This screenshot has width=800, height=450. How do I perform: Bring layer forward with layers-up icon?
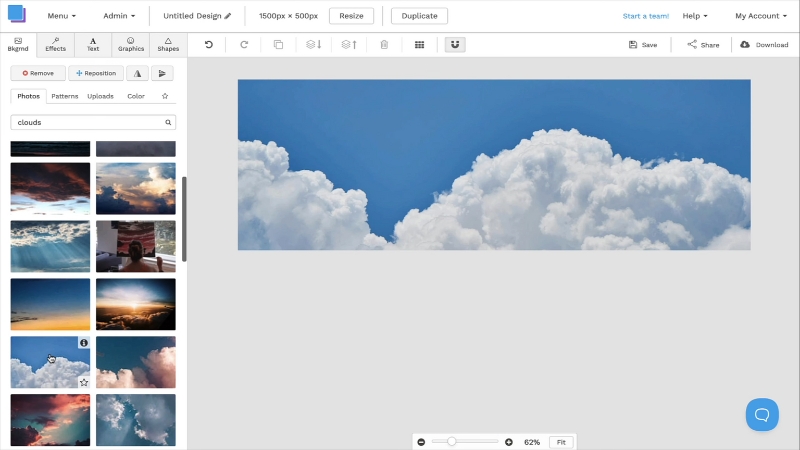tap(348, 45)
